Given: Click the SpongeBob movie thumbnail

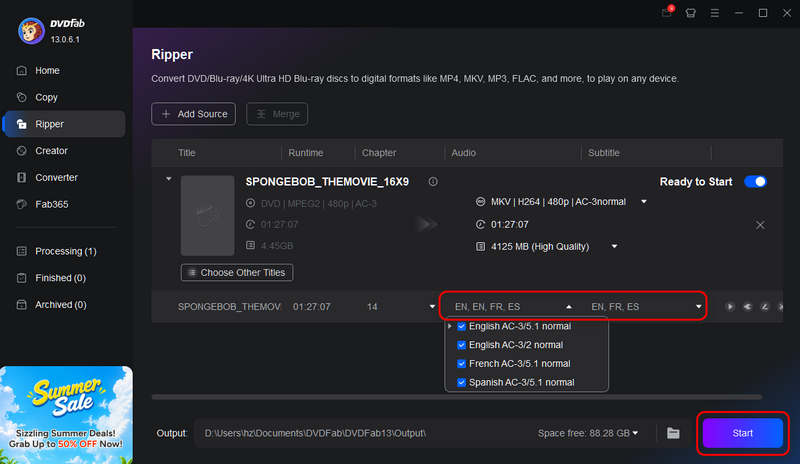Looking at the screenshot, I should (208, 215).
